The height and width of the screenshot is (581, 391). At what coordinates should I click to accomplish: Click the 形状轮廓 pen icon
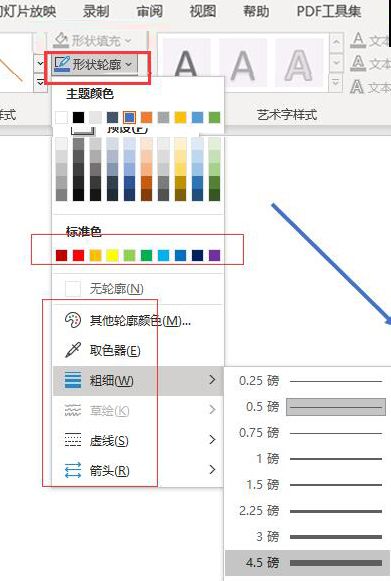(x=62, y=64)
